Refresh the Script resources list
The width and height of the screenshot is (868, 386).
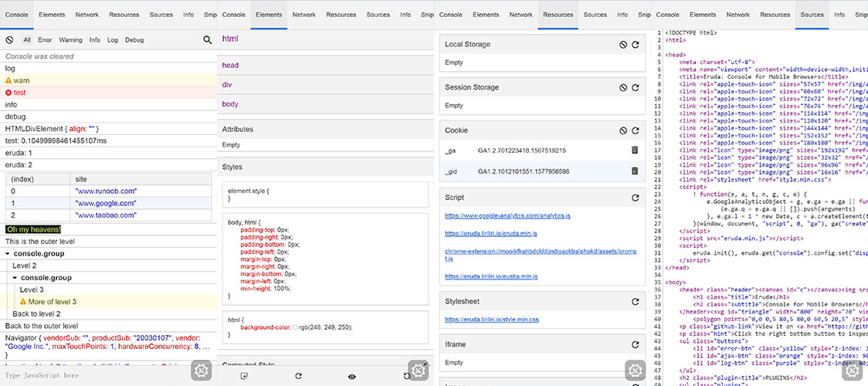point(635,198)
